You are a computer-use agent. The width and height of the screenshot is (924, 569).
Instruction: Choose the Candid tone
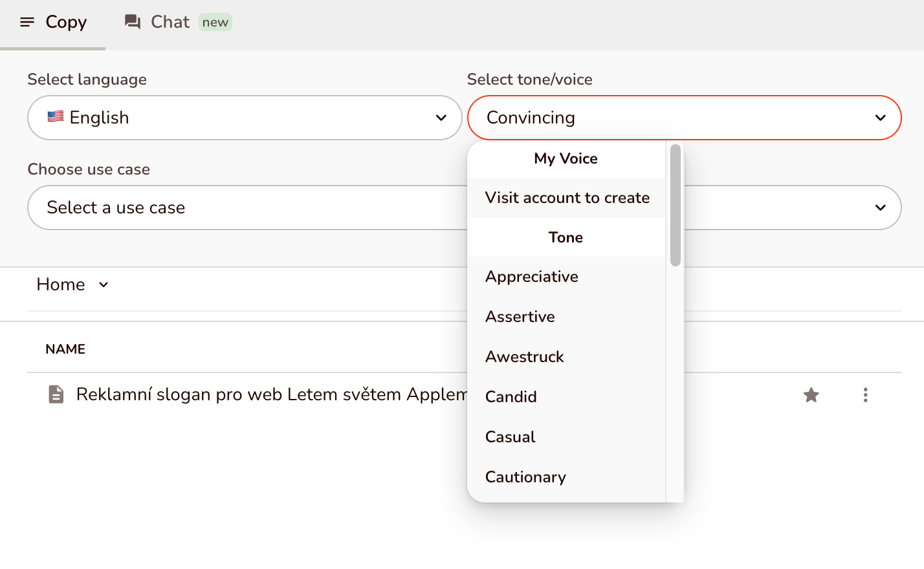511,397
